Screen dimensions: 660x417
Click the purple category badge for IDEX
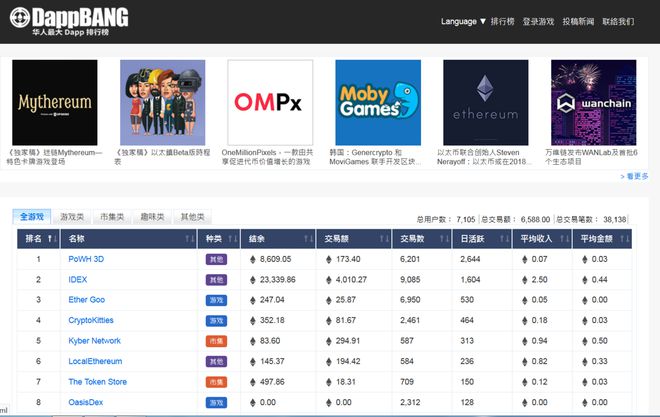coord(216,280)
